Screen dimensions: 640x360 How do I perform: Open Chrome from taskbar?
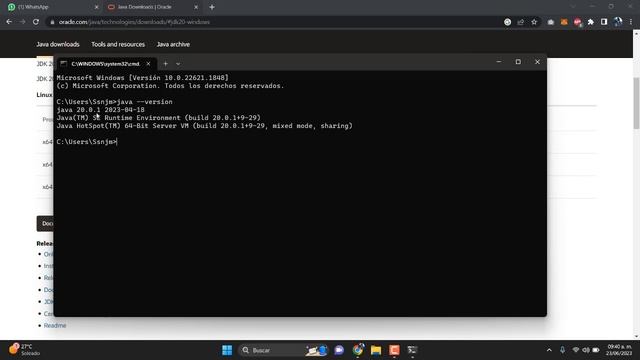pyautogui.click(x=358, y=350)
